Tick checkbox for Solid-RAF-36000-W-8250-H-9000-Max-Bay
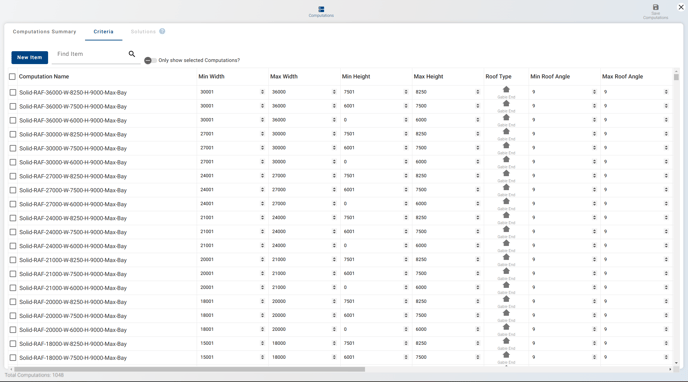 pos(13,93)
